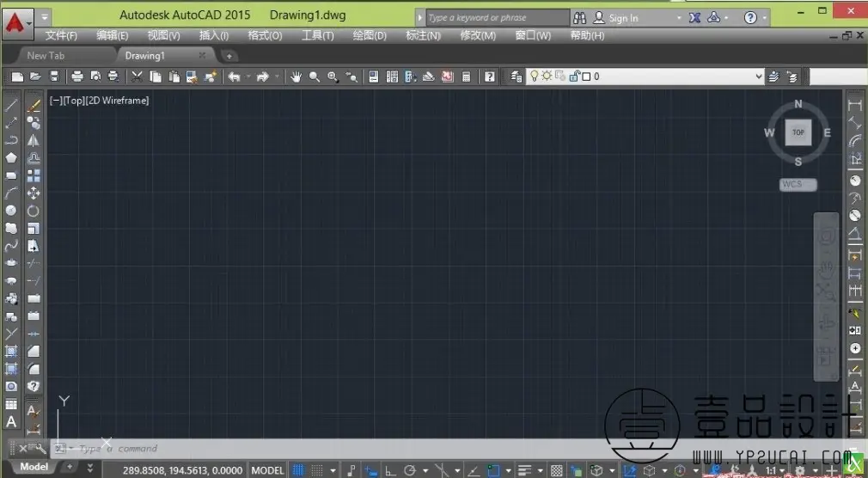
Task: Select the Erase tool in Modify toolbar
Action: [x=34, y=105]
